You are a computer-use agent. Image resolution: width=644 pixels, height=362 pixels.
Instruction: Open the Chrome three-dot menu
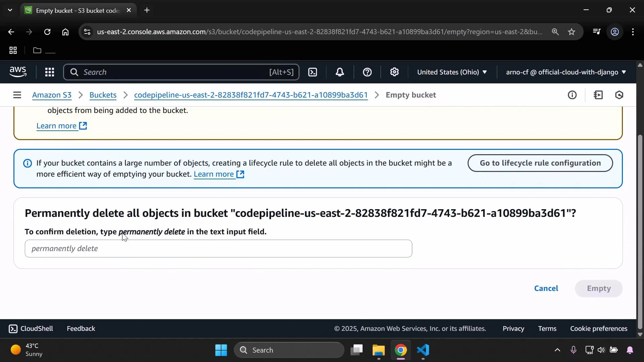pyautogui.click(x=633, y=32)
